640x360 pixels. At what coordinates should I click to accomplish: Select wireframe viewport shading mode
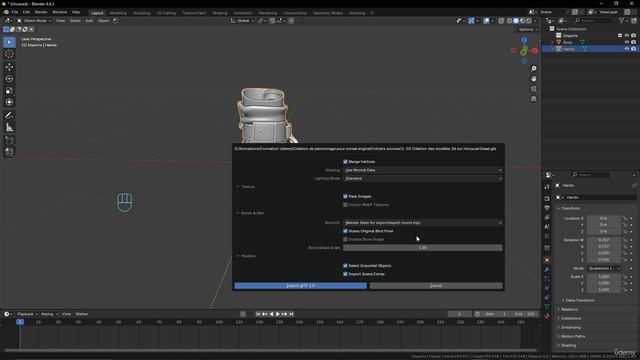(x=509, y=21)
